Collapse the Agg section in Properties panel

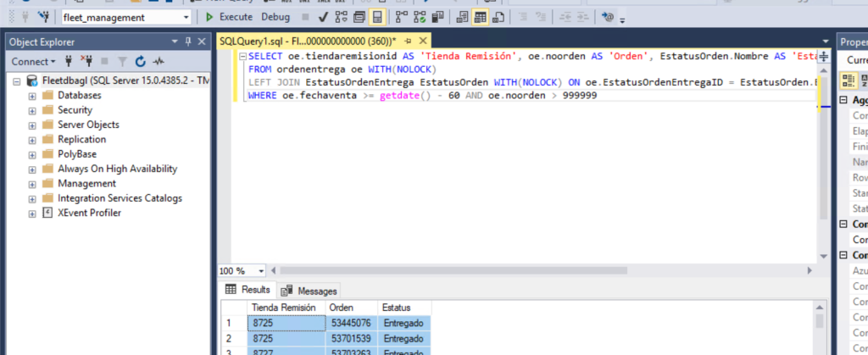[844, 100]
